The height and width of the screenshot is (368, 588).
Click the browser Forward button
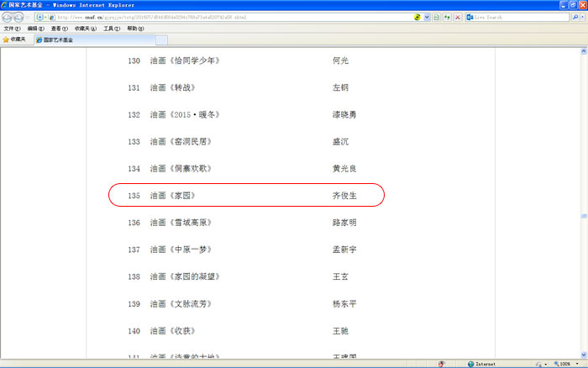pyautogui.click(x=18, y=17)
